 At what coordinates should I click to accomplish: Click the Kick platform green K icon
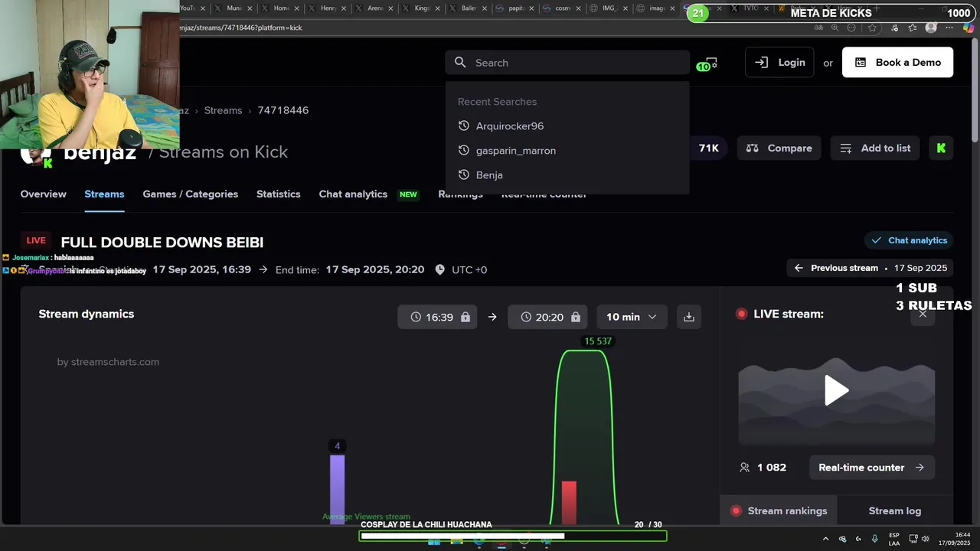[x=941, y=148]
